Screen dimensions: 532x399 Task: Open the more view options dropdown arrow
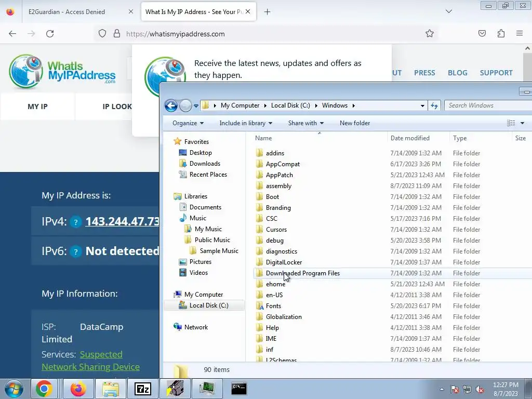523,123
